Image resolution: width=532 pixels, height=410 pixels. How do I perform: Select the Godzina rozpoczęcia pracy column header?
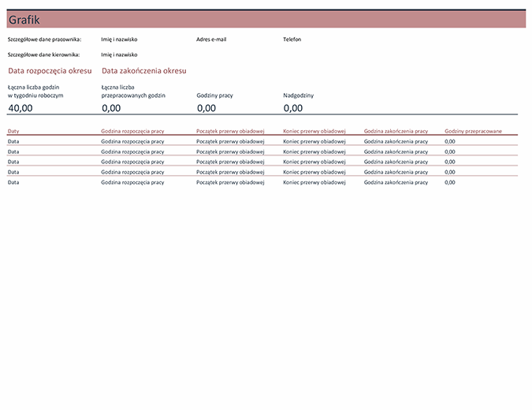coord(132,131)
